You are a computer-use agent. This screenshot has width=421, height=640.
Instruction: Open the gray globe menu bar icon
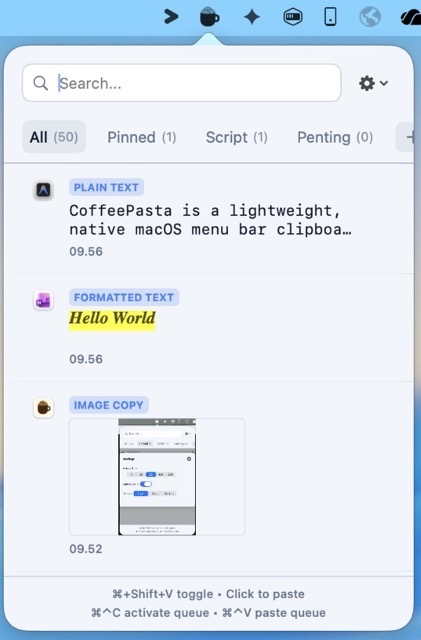point(370,18)
